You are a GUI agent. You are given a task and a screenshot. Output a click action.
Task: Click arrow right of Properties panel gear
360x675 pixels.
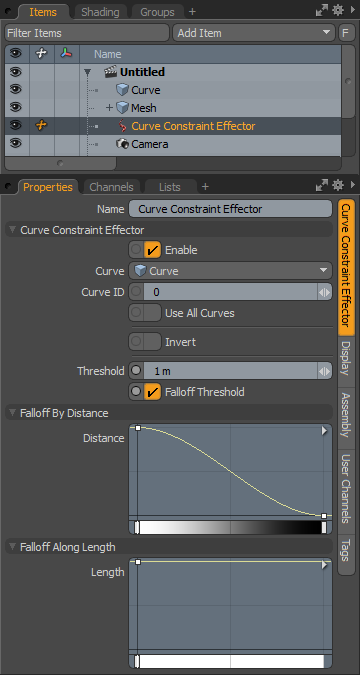click(x=353, y=186)
